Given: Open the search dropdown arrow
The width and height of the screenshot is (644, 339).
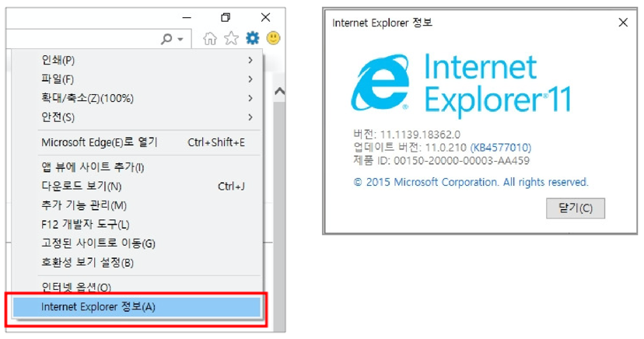Looking at the screenshot, I should pyautogui.click(x=180, y=40).
